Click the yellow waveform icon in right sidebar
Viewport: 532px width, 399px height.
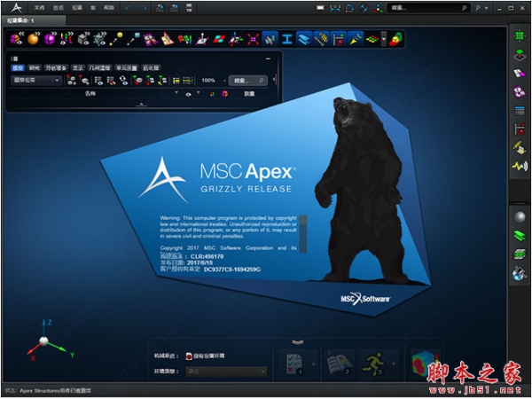coord(520,166)
